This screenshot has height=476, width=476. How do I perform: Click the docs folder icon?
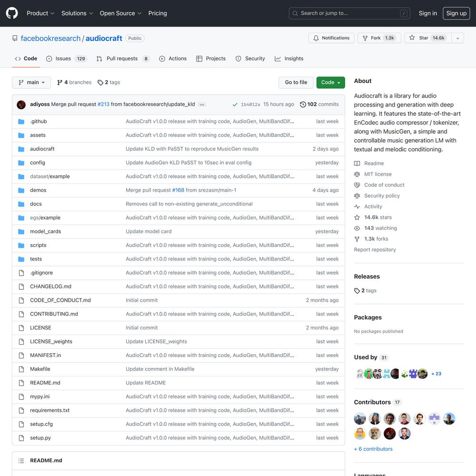pos(21,204)
